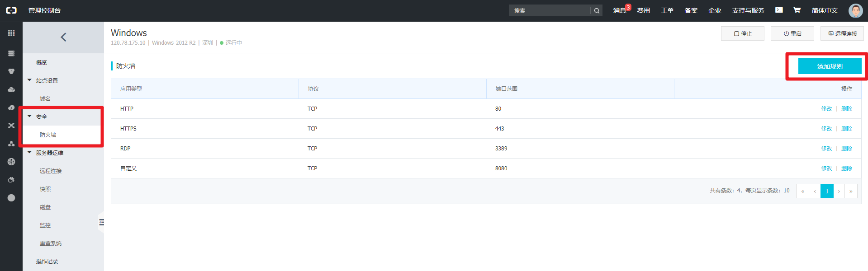Open the 企业 menu
Viewport: 868px width, 271px height.
point(715,10)
